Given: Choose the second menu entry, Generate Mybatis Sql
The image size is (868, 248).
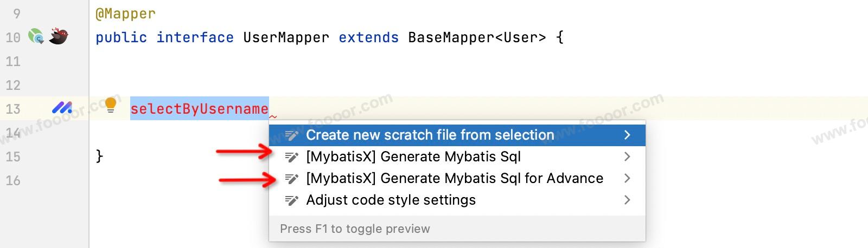Looking at the screenshot, I should [x=413, y=156].
